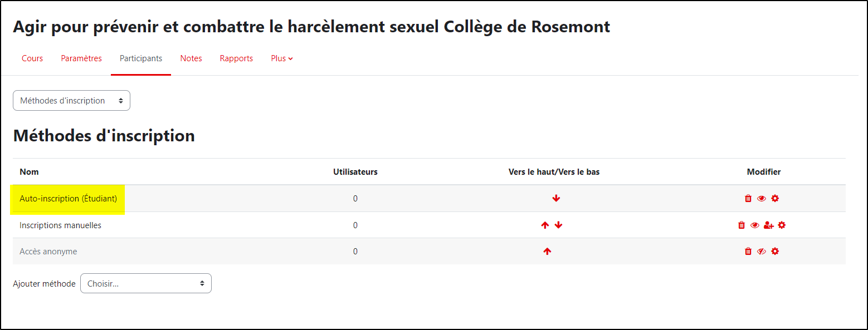Enable Accès anonyme via crossed eye icon
Screen dimensions: 868x330
(x=762, y=252)
